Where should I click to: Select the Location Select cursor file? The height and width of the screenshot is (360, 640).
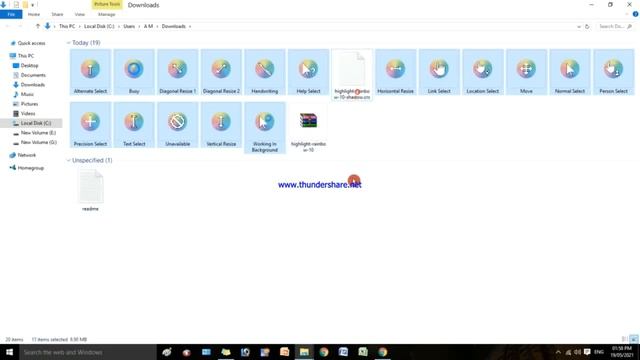click(483, 72)
